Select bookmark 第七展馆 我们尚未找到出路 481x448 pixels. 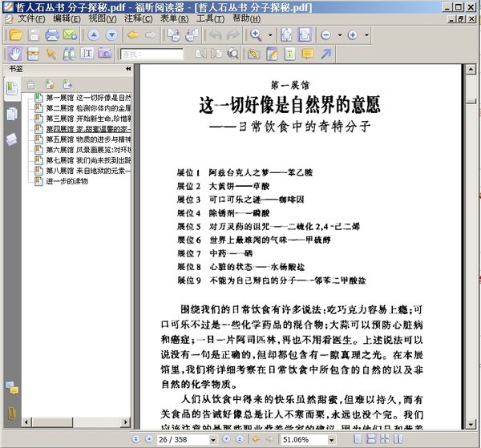click(x=88, y=160)
